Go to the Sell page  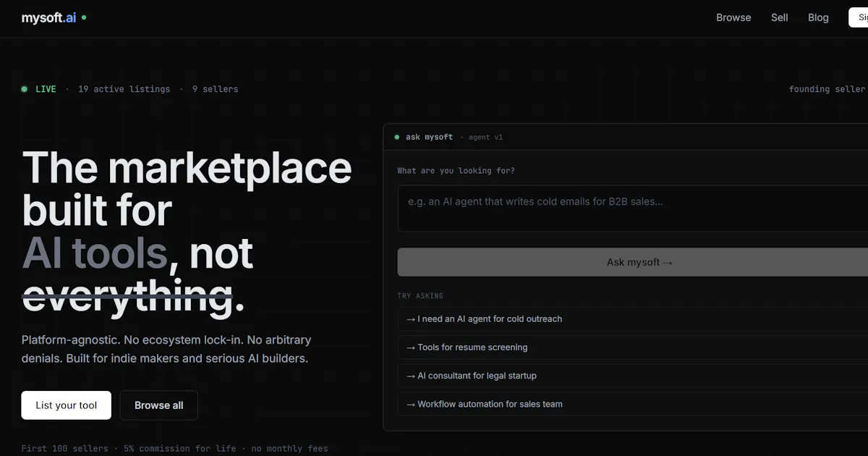click(x=779, y=17)
